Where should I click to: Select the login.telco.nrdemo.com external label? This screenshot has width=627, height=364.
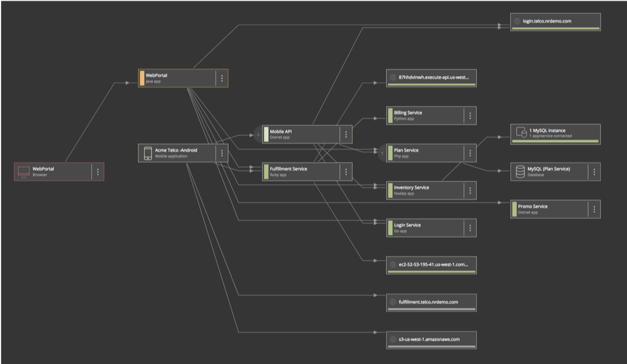pos(547,21)
